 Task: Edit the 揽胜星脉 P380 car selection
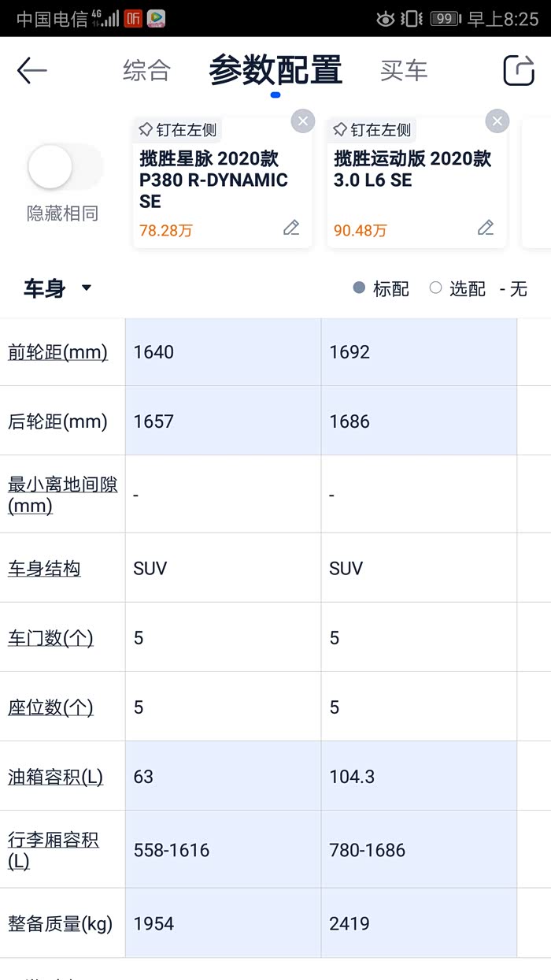point(291,228)
